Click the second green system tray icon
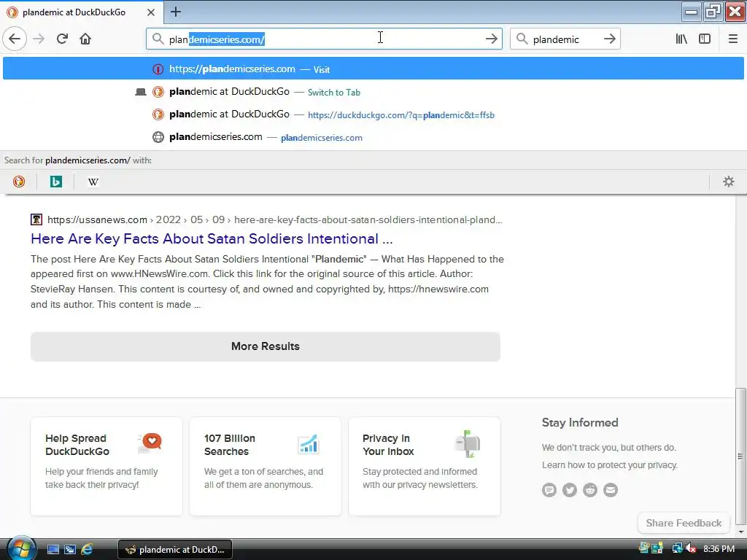Image resolution: width=747 pixels, height=560 pixels. tap(657, 548)
